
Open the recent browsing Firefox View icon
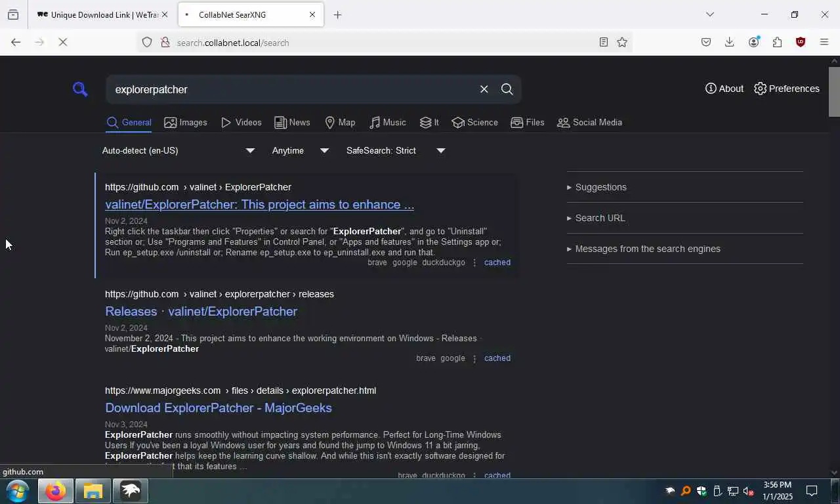tap(13, 14)
